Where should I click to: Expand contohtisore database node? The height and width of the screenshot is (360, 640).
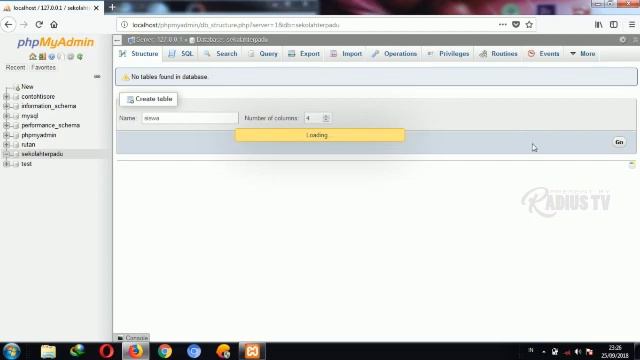coord(6,97)
